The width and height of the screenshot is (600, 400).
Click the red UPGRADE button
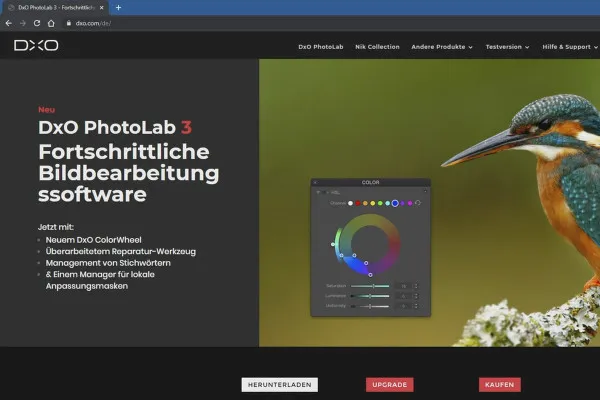(x=390, y=385)
